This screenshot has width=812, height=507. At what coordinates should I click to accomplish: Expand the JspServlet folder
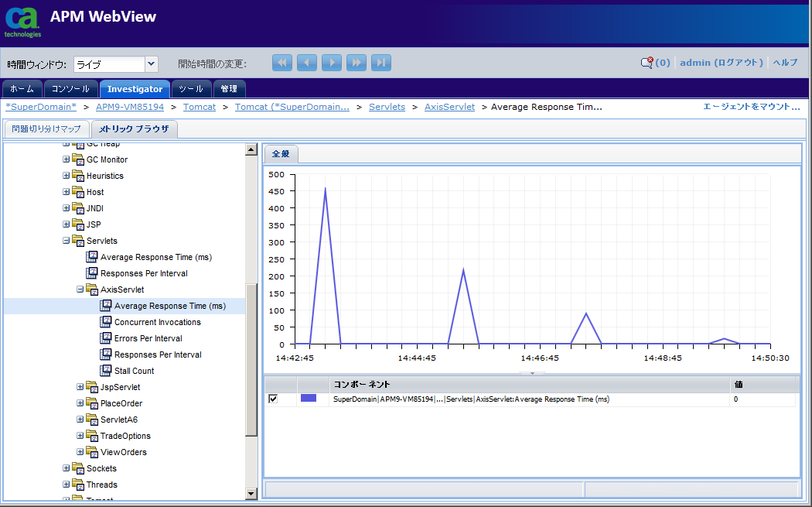click(80, 387)
